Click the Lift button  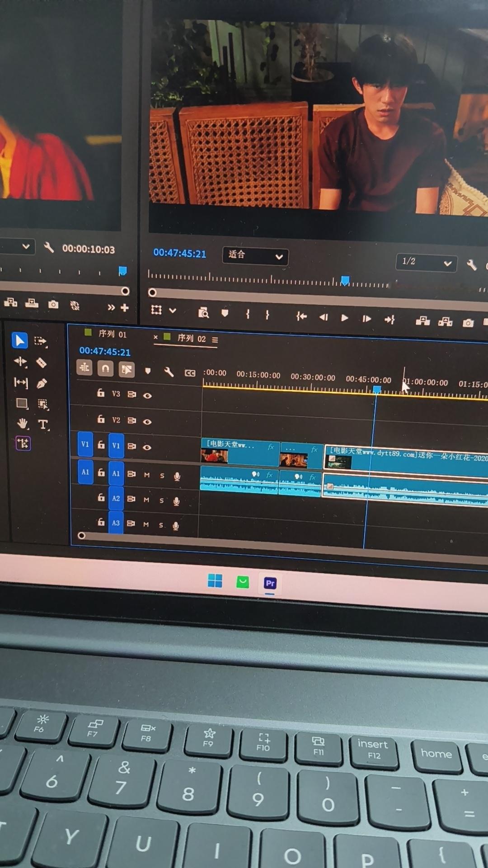[x=423, y=321]
